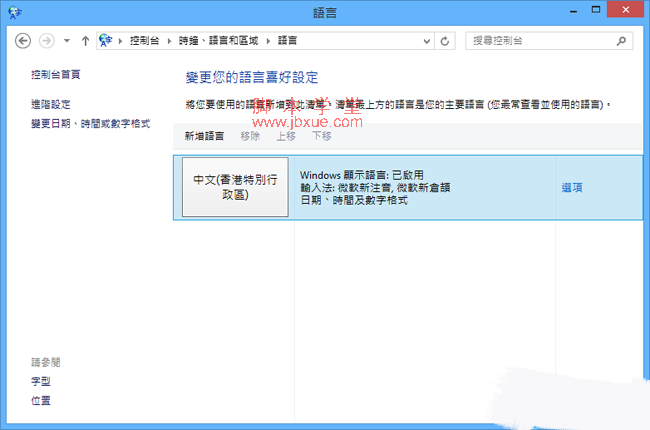Open 位置 link under 請參閱
Image resolution: width=650 pixels, height=430 pixels.
coord(41,401)
